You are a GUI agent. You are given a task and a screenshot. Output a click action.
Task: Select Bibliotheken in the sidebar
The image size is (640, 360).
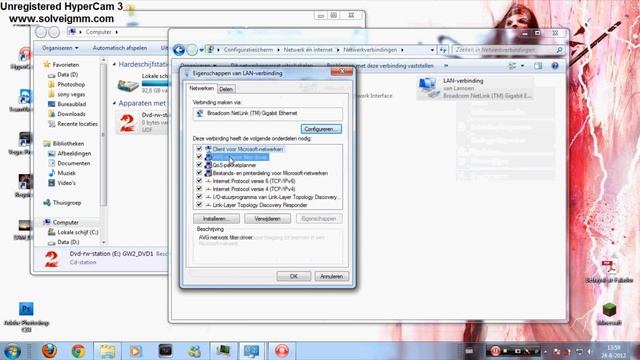[68, 144]
